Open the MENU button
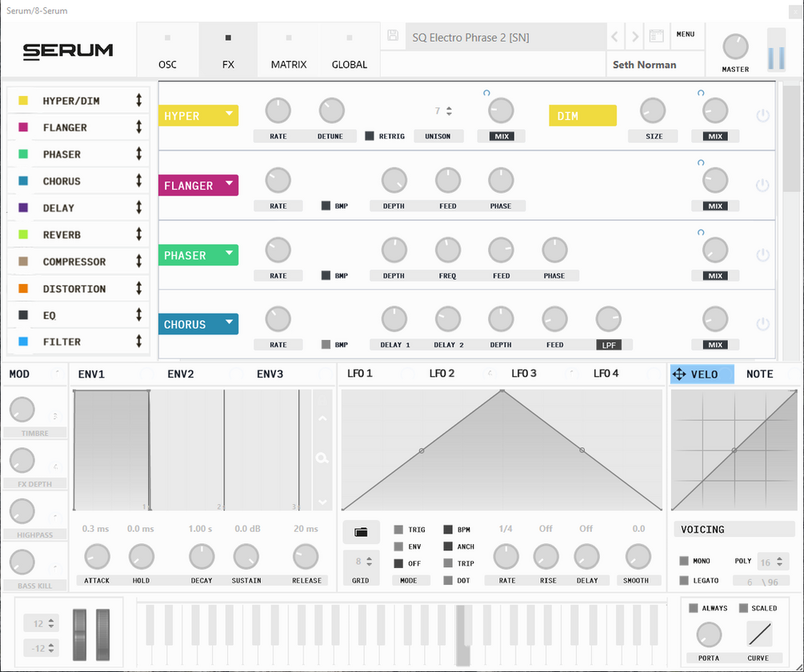 click(x=686, y=34)
